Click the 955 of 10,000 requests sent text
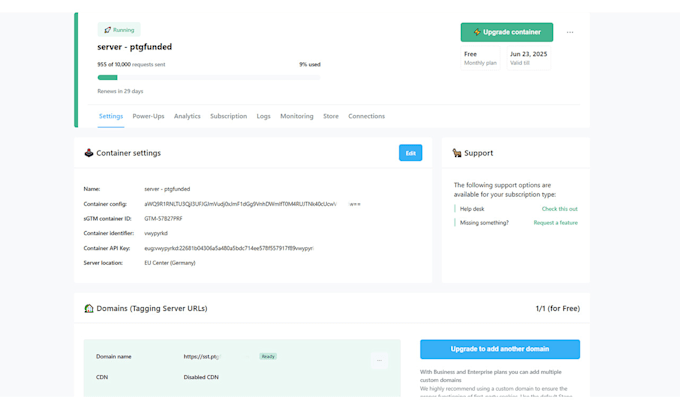 tap(131, 65)
